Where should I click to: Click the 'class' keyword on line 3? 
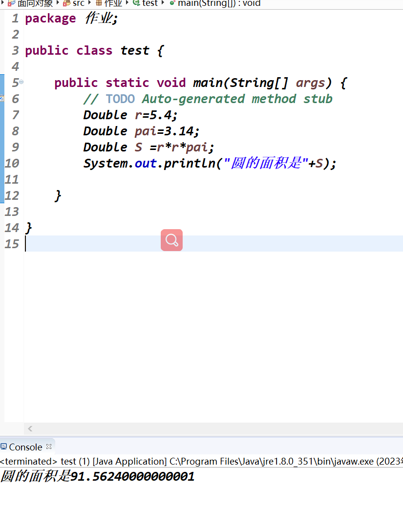[x=94, y=50]
